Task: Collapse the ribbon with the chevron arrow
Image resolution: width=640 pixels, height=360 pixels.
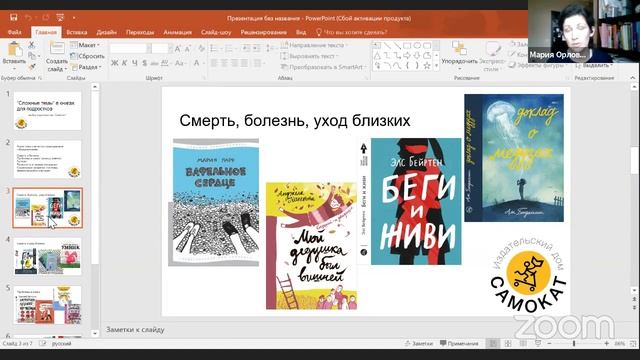Action: tap(633, 78)
